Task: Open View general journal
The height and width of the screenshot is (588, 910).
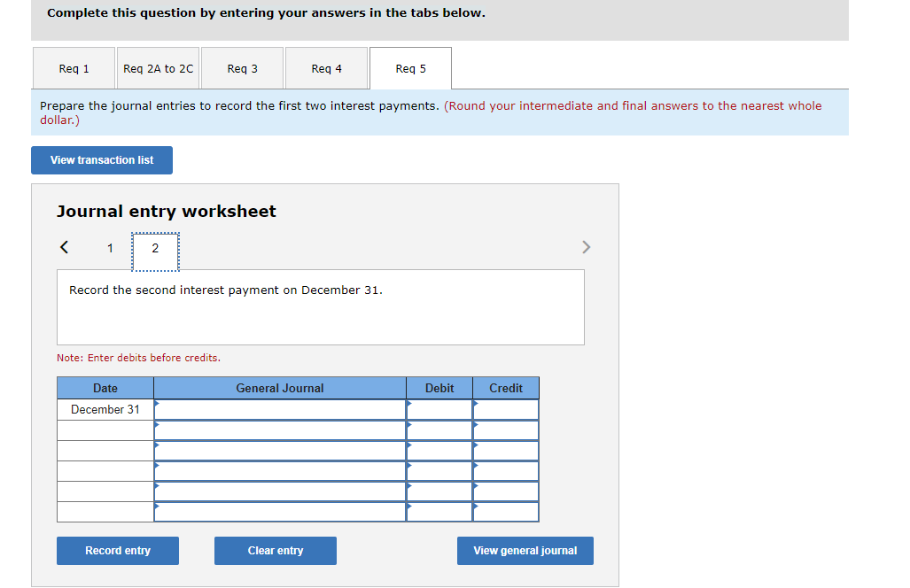Action: click(x=525, y=550)
